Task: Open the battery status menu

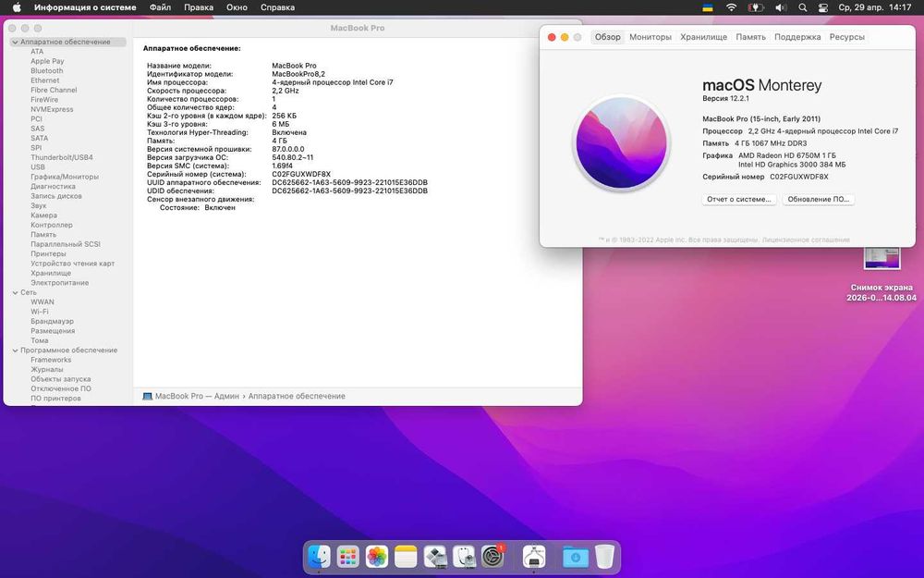Action: tap(756, 7)
